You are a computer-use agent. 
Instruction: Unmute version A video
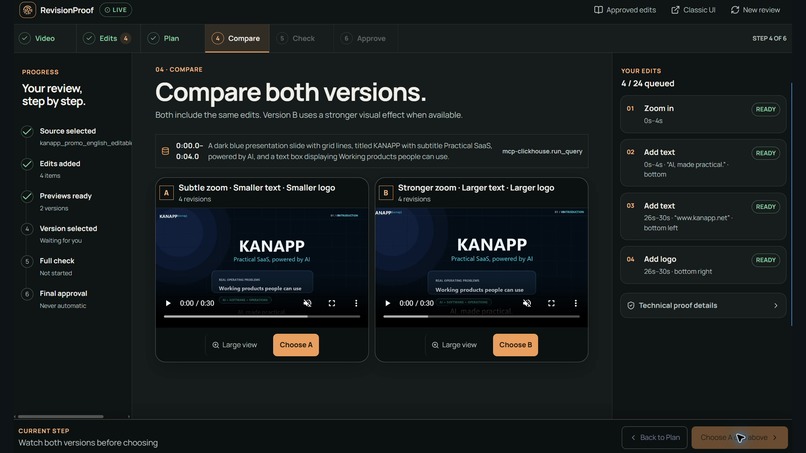pyautogui.click(x=307, y=303)
